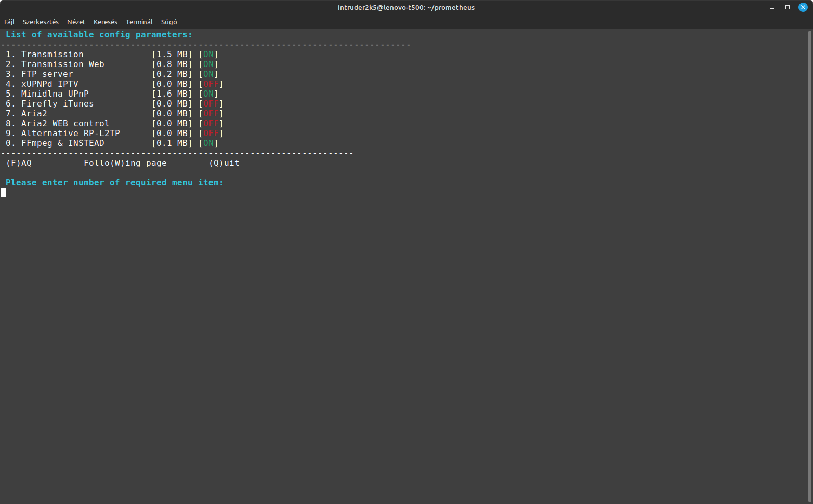Click the [OFF] status of xUPNPd IPTV
The image size is (813, 504).
point(211,84)
